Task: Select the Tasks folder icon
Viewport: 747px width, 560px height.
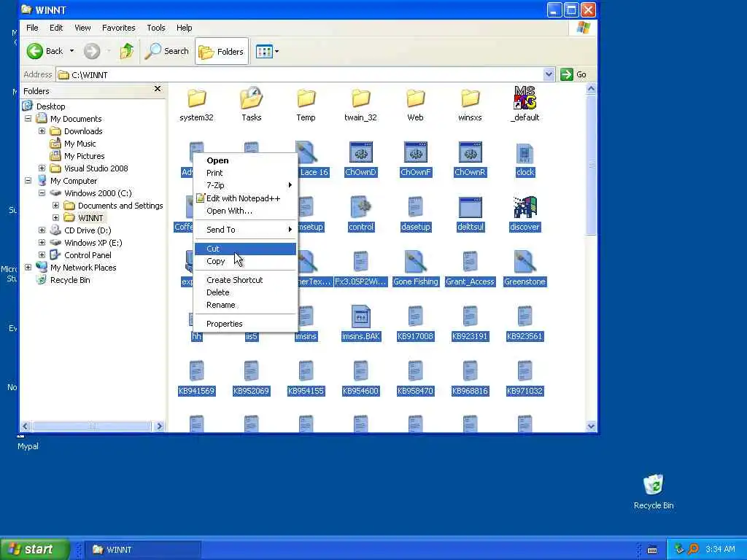Action: [251, 98]
